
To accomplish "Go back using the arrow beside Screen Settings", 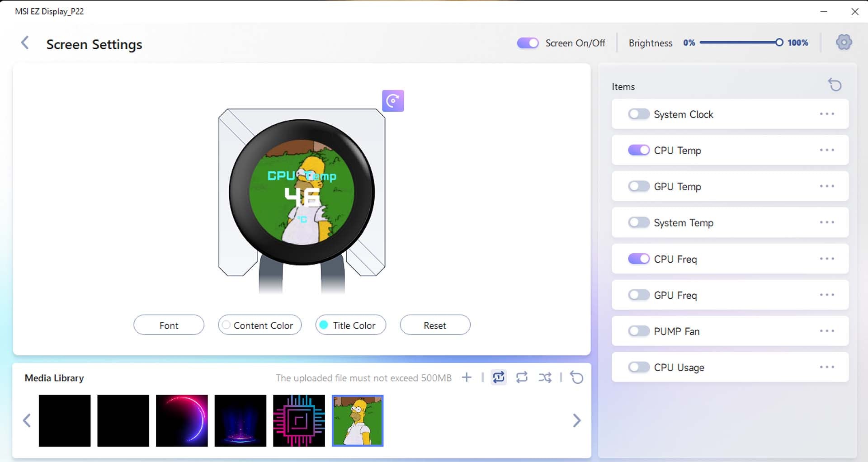I will [25, 43].
